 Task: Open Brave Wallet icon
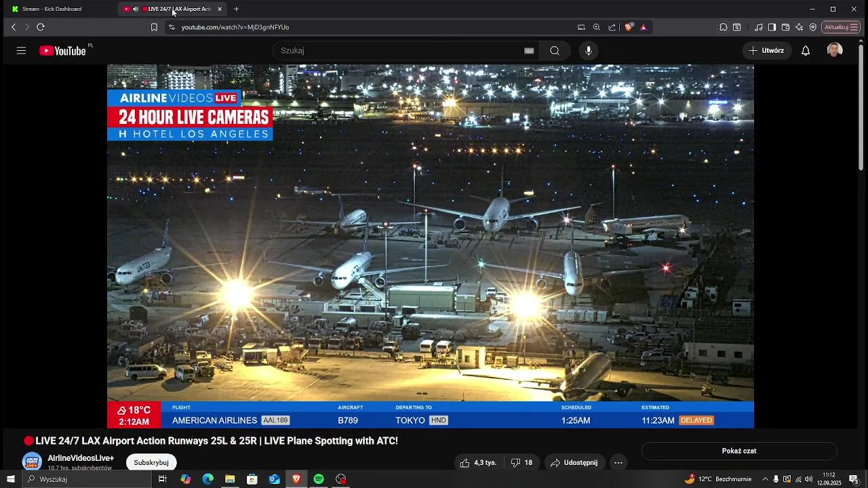tap(786, 27)
